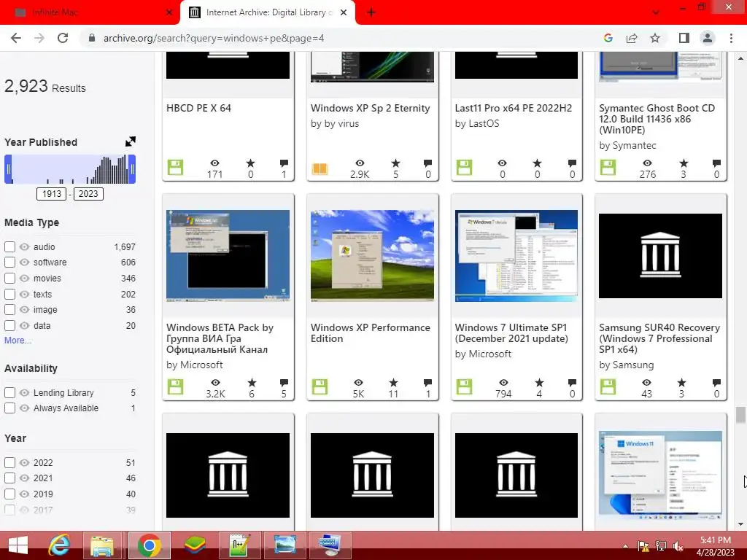The height and width of the screenshot is (560, 747).
Task: Check the 2022 year filter
Action: click(9, 462)
